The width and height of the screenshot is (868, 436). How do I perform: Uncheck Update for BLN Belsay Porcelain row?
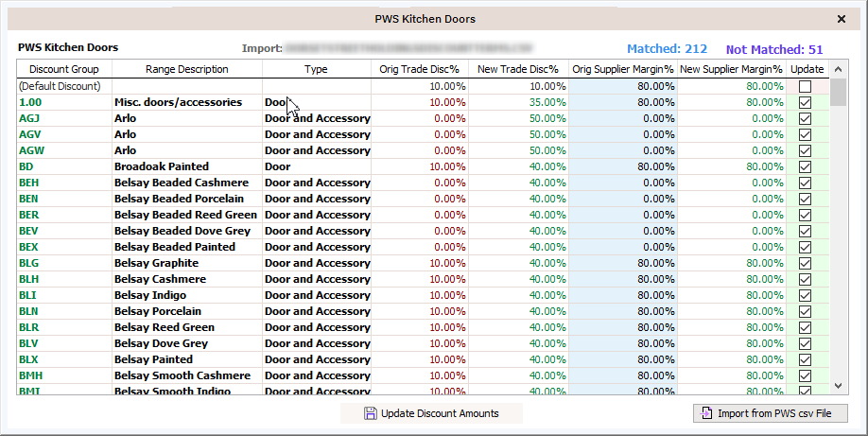tap(805, 311)
